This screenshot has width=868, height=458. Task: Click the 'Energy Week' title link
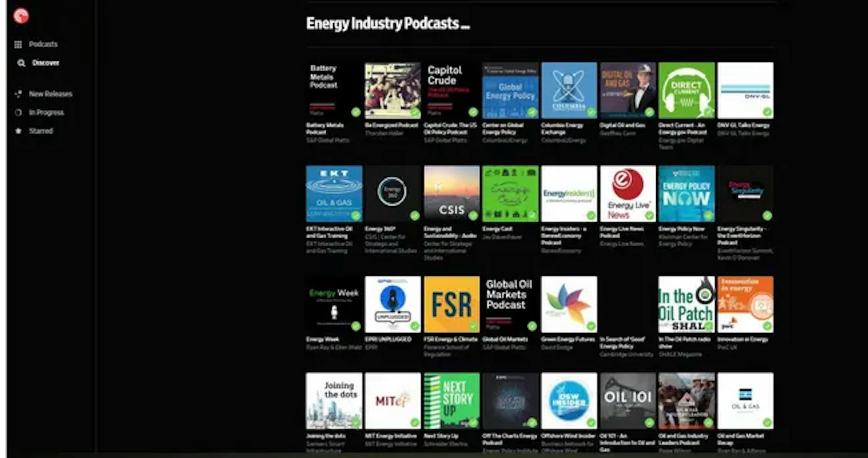pos(322,339)
